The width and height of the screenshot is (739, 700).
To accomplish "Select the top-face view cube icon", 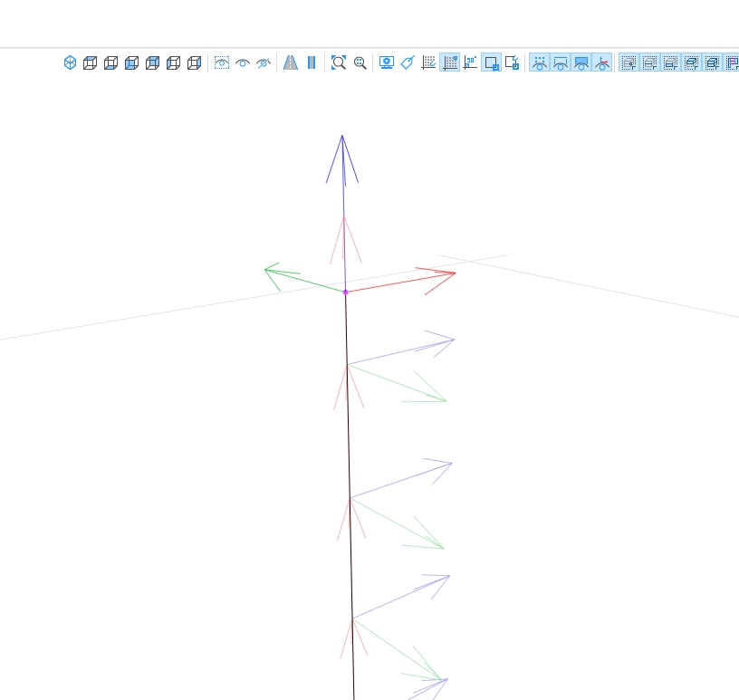I will click(x=90, y=62).
